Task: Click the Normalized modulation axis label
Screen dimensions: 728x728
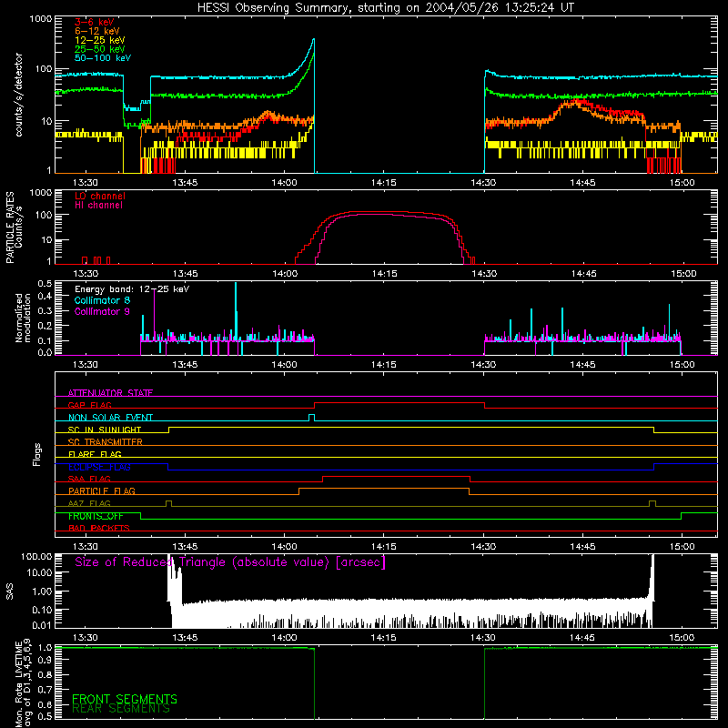Action: 23,318
